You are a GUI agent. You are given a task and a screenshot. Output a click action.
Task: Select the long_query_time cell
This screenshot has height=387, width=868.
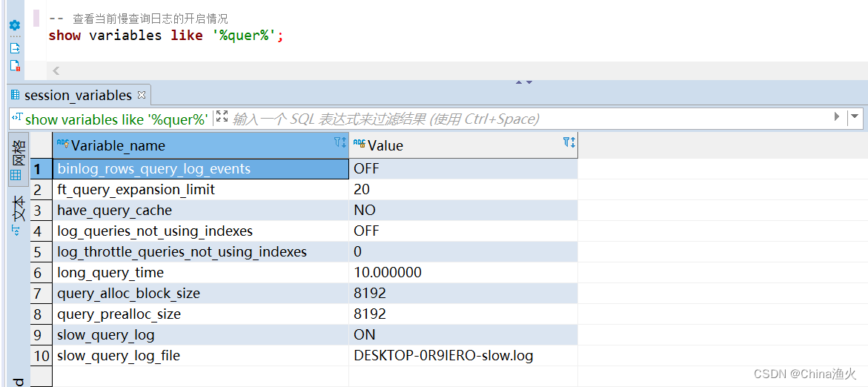200,272
